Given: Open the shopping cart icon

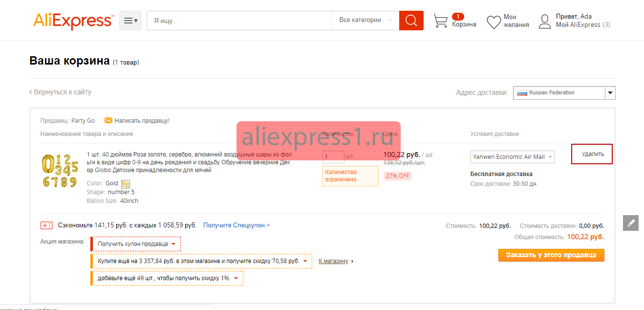Looking at the screenshot, I should pos(441,21).
